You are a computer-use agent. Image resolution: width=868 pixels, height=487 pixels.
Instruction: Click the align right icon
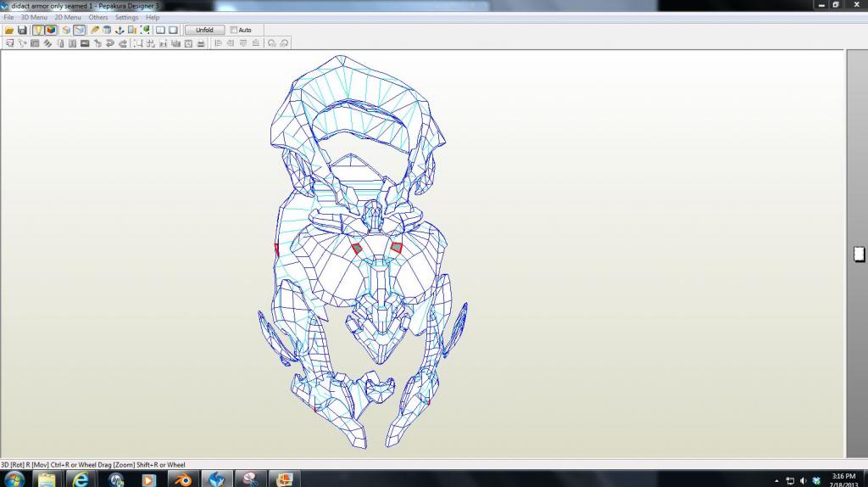[231, 43]
